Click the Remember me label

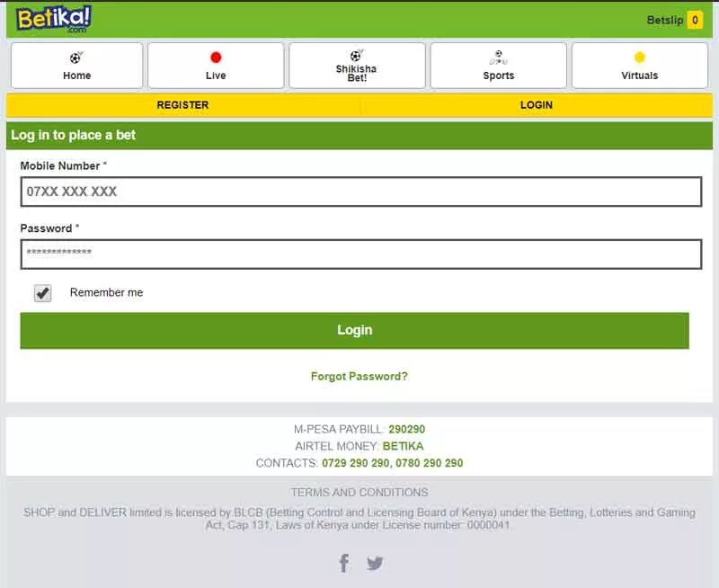[106, 292]
